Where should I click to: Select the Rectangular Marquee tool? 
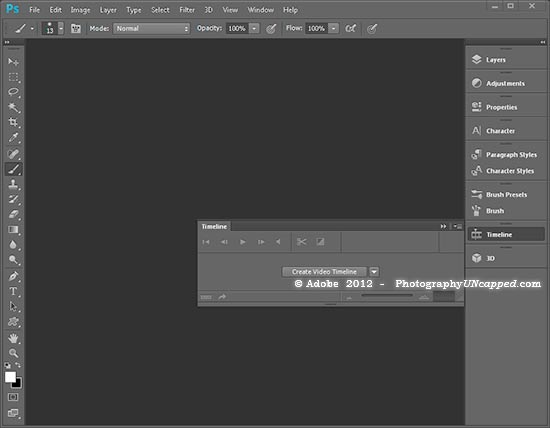pos(13,77)
